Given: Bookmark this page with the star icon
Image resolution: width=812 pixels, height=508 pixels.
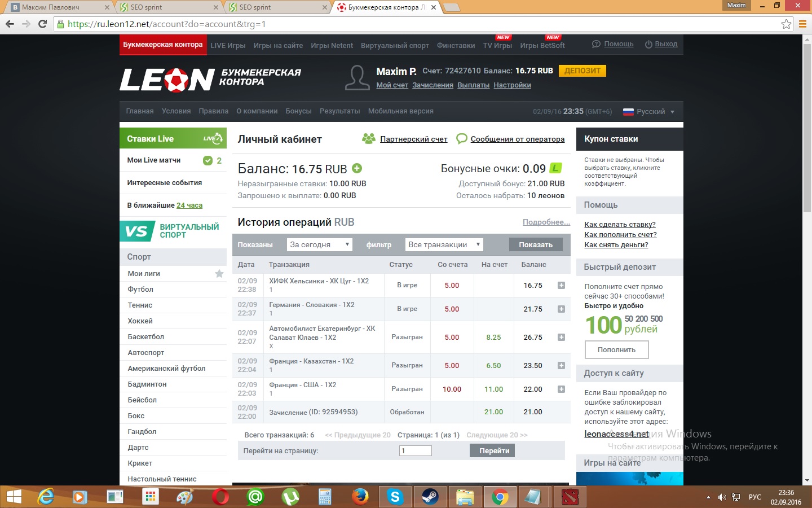Looking at the screenshot, I should coord(786,24).
